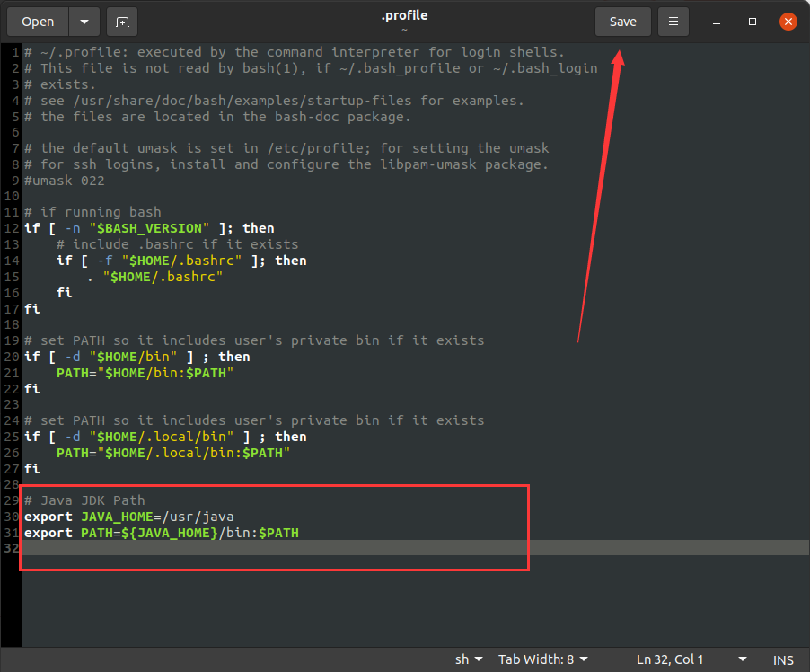
Task: Click the libpam-umask package comment on line 8
Action: point(286,164)
